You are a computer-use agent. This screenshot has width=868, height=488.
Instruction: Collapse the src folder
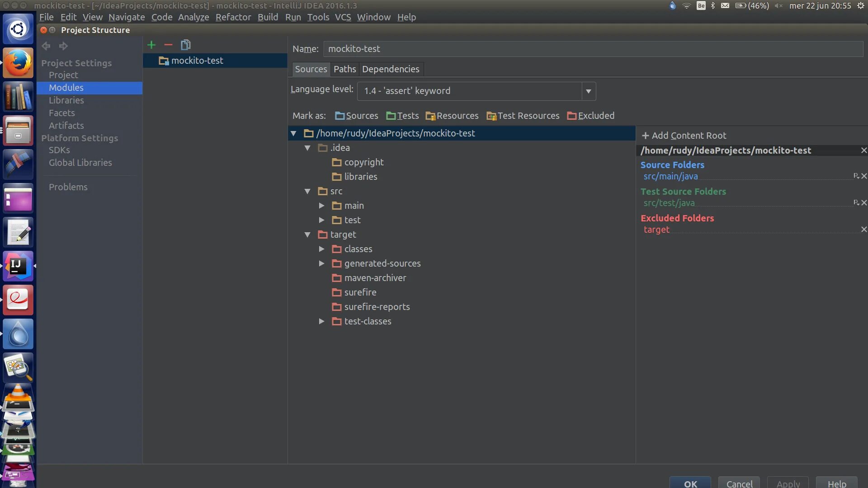(x=307, y=191)
